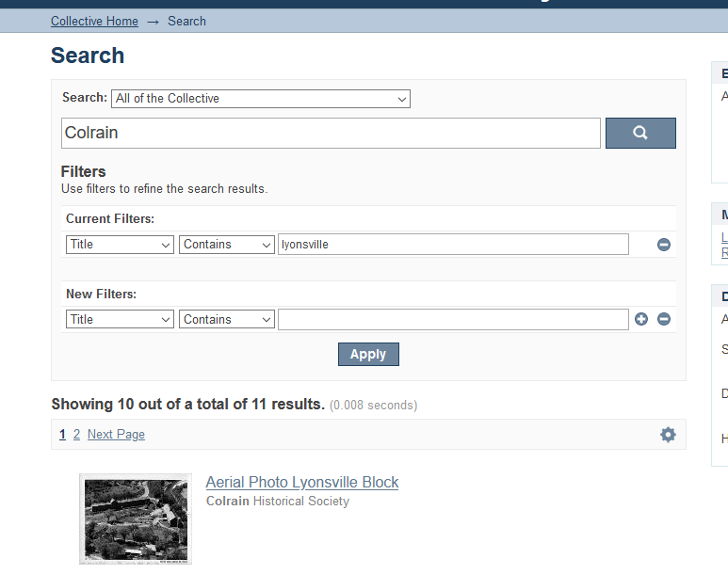Remove the new filter row with minus icon
This screenshot has width=728, height=574.
click(663, 319)
